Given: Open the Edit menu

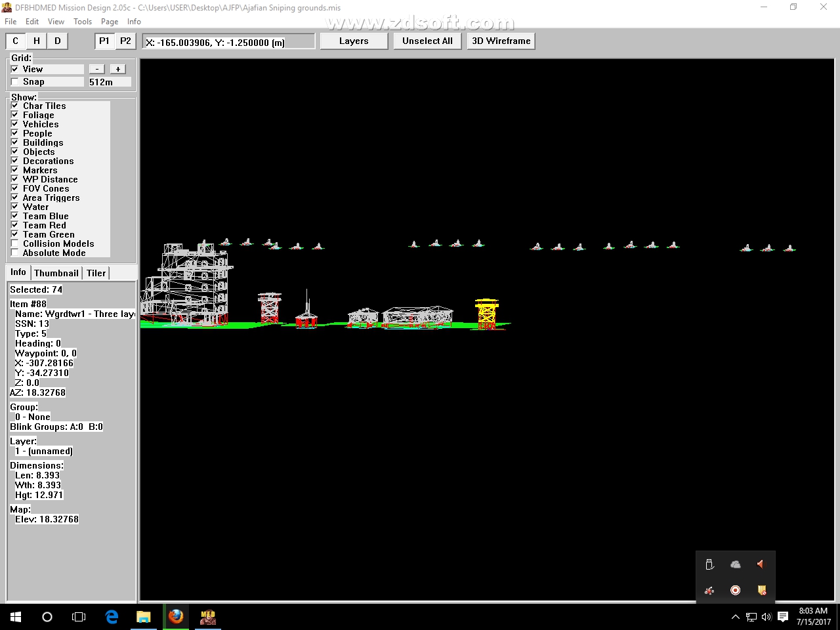Looking at the screenshot, I should coord(32,22).
